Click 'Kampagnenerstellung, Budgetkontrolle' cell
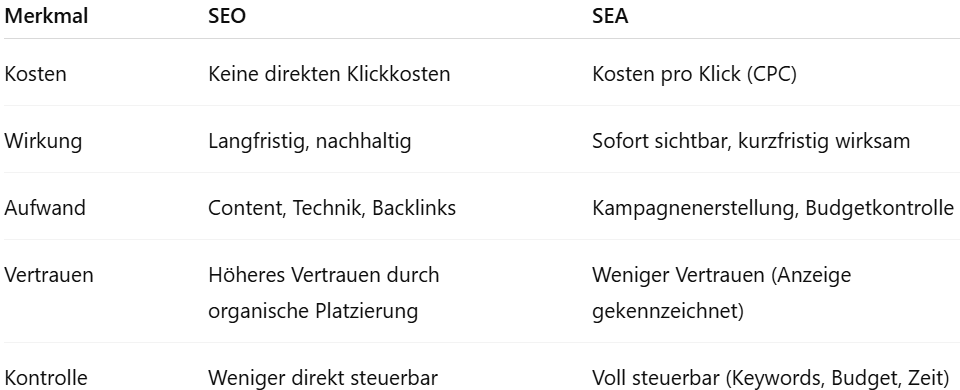Screen dimensions: 960x390 (x=773, y=208)
